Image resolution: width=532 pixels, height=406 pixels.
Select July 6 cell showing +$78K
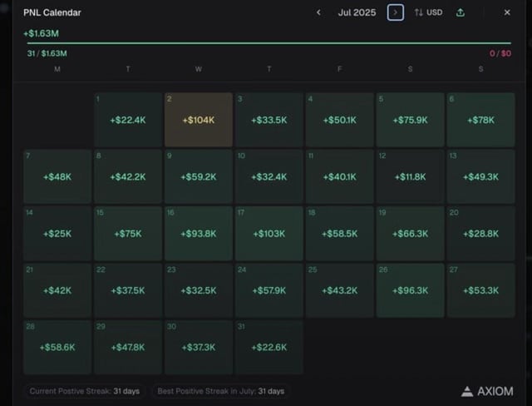coord(480,120)
